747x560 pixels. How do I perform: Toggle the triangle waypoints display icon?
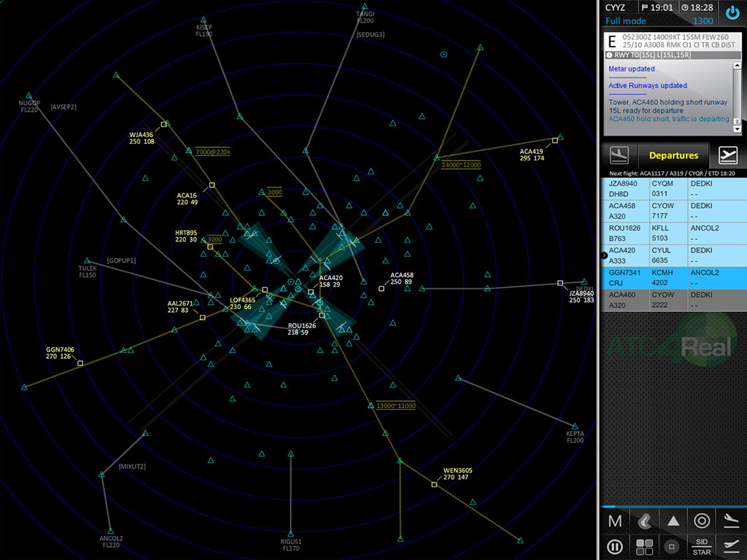pos(673,521)
